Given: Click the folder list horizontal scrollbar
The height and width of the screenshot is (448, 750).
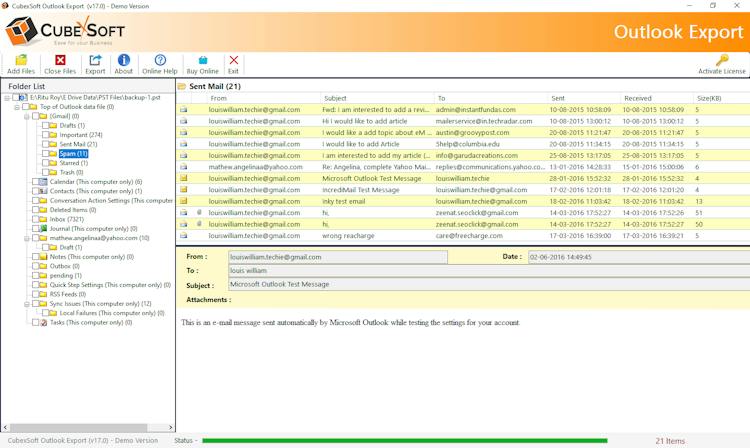Looking at the screenshot, I should [88, 427].
